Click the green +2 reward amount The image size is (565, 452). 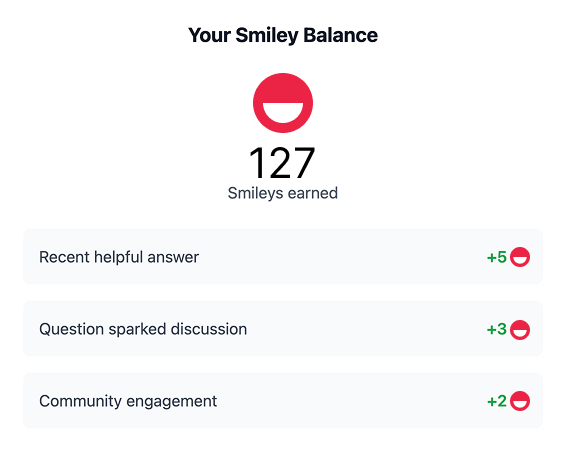(x=497, y=401)
